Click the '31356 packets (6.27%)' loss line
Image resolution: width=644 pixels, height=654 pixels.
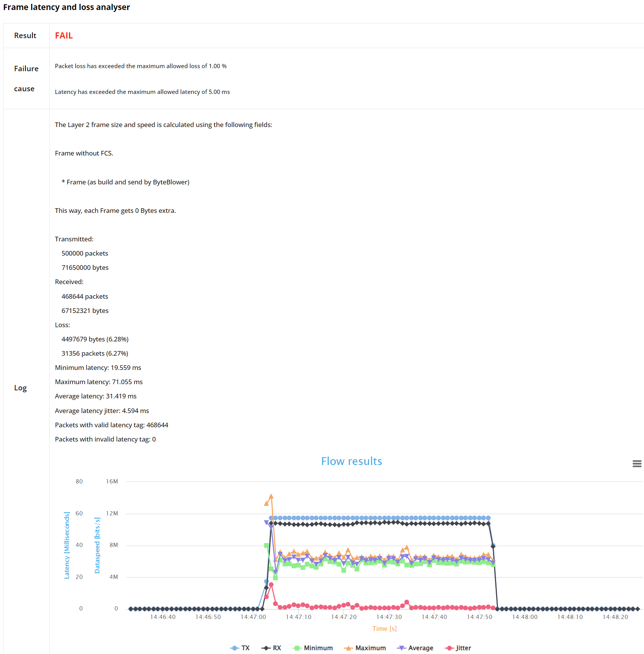[x=95, y=353]
